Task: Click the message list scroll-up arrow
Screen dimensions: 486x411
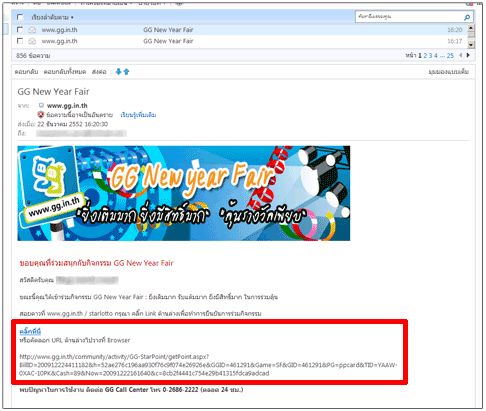Action: [471, 28]
